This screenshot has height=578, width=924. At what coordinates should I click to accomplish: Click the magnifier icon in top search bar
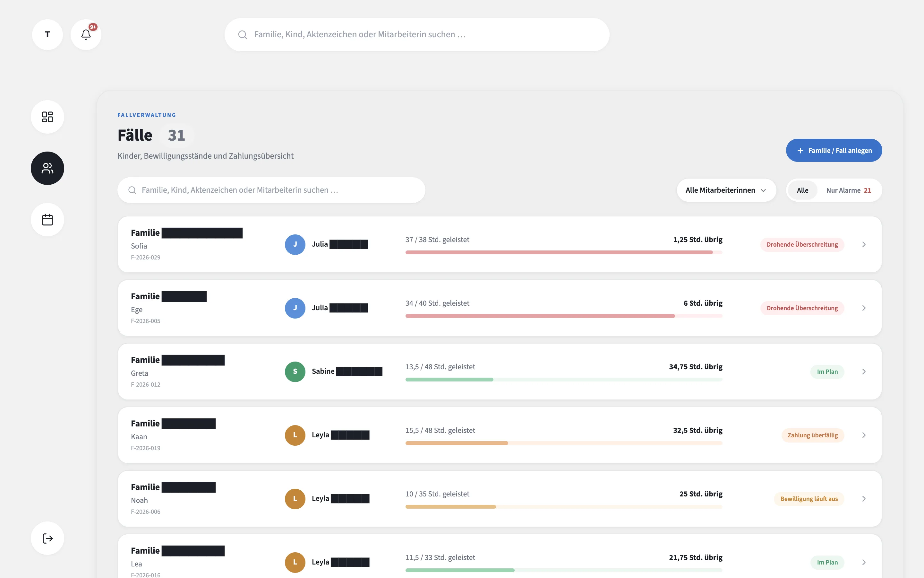243,34
